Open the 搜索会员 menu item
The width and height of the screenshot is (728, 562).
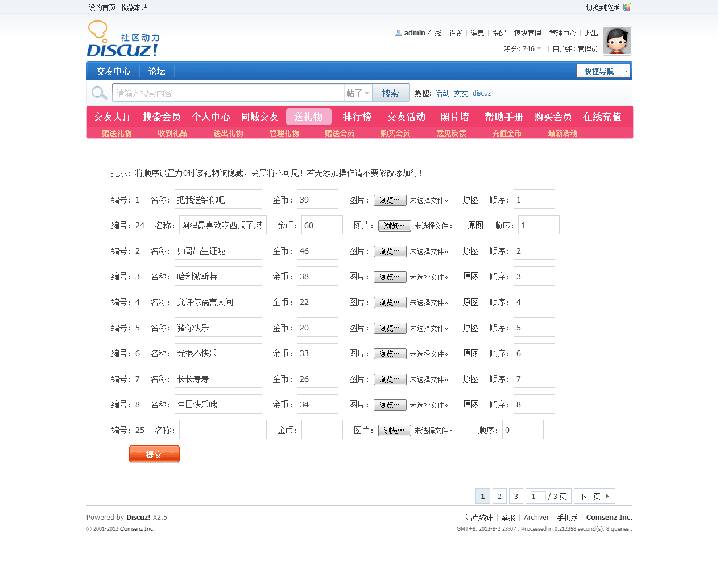click(x=162, y=117)
